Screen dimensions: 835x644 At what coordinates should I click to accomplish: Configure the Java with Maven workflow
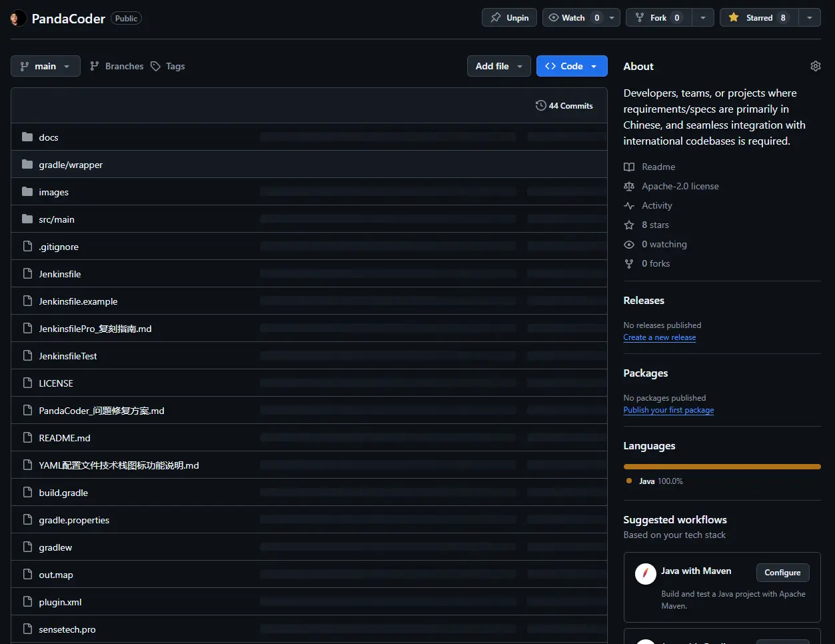point(782,573)
